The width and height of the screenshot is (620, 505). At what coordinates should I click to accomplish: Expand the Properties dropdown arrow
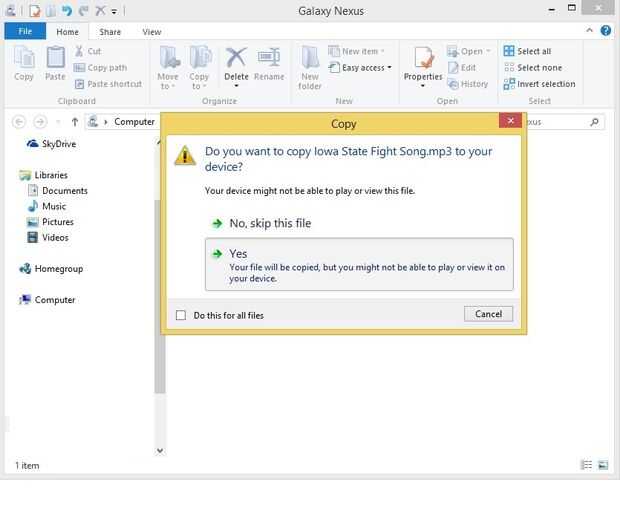[423, 86]
